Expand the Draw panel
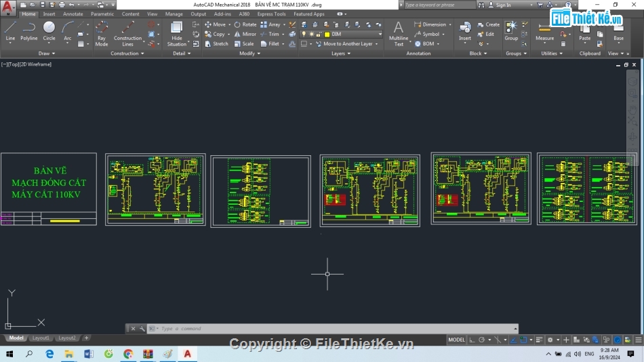This screenshot has height=362, width=644. [x=46, y=54]
